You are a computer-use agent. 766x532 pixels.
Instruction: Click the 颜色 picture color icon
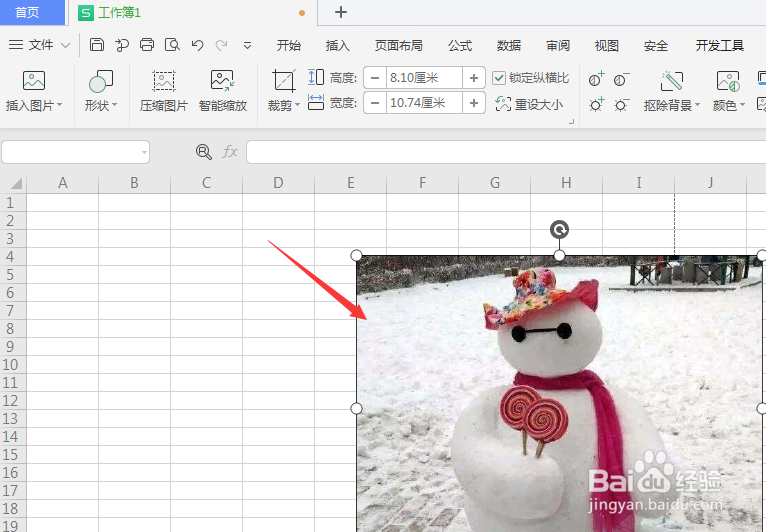coord(728,81)
